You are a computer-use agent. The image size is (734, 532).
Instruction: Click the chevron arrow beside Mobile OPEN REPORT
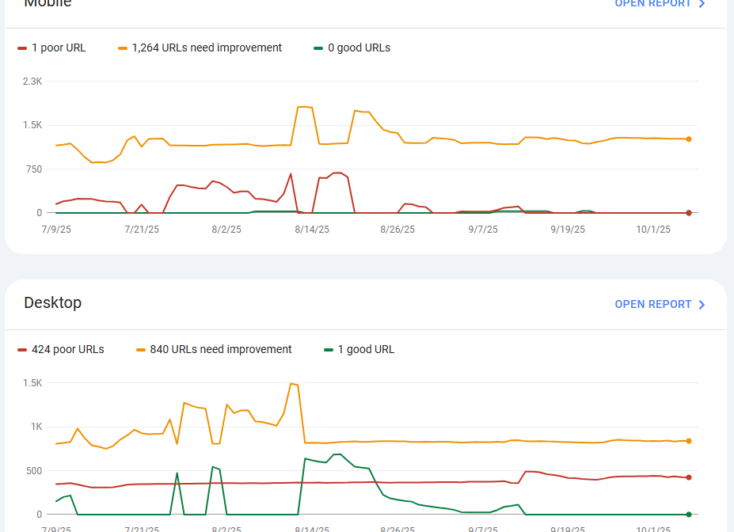[x=702, y=4]
